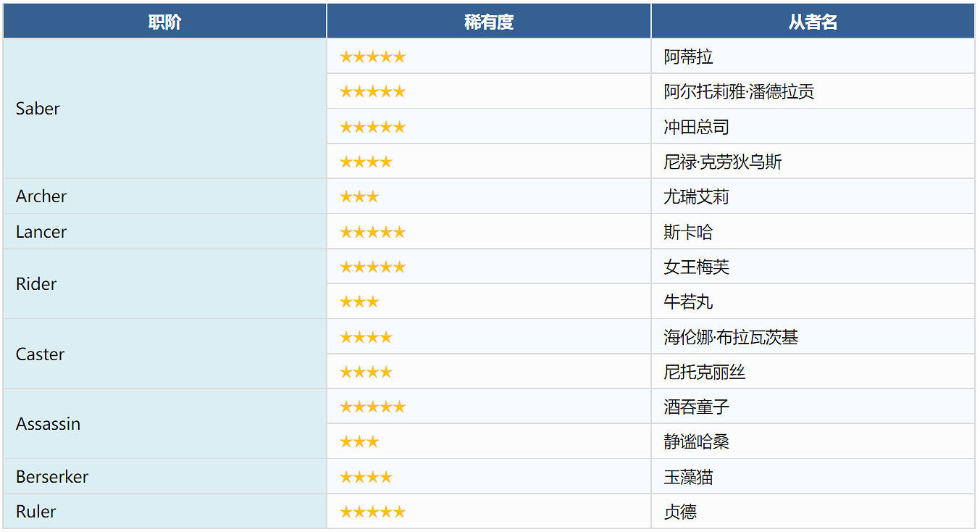Click the Archer class cell
980x532 pixels.
tap(41, 196)
